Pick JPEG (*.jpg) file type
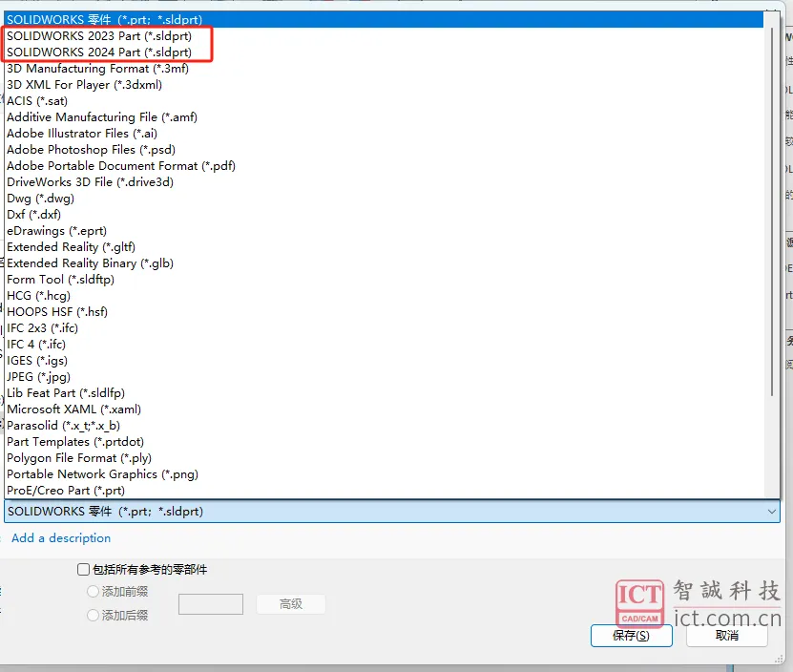The width and height of the screenshot is (793, 672). point(384,376)
